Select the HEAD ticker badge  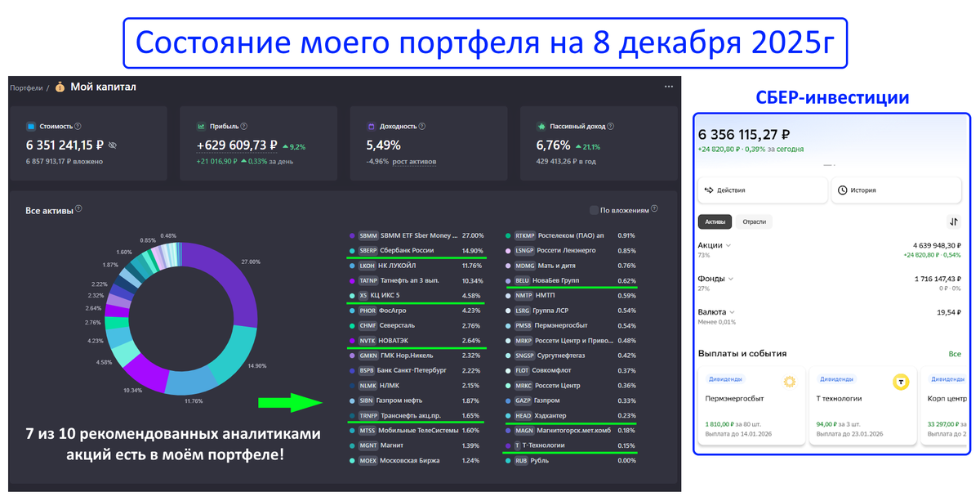[523, 416]
